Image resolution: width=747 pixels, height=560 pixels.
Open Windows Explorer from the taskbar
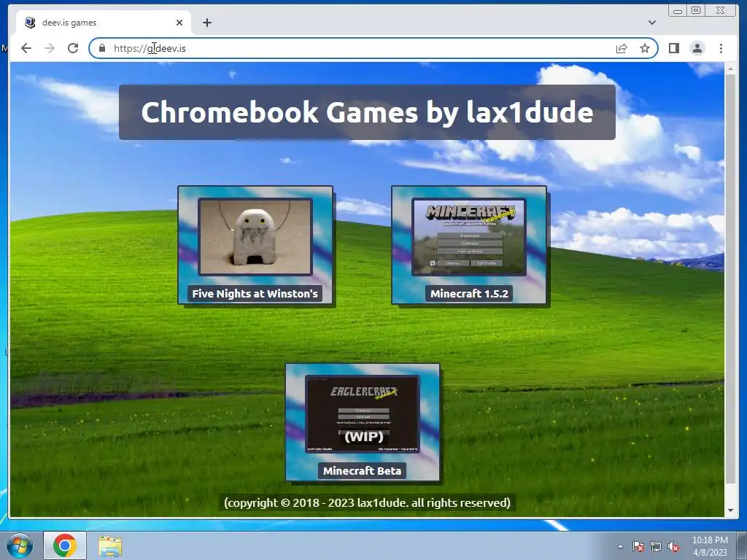pyautogui.click(x=110, y=546)
